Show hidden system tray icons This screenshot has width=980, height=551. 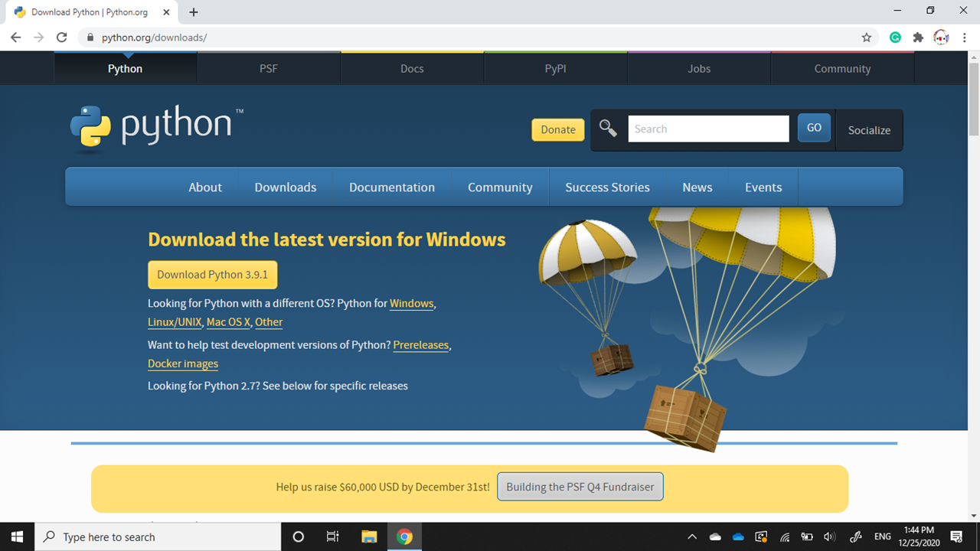(692, 536)
